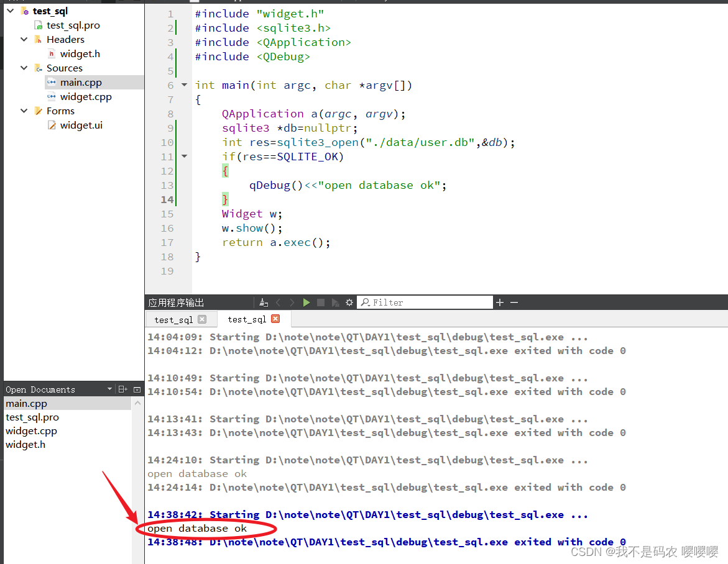Collapse the Sources folder in project tree

pyautogui.click(x=24, y=68)
